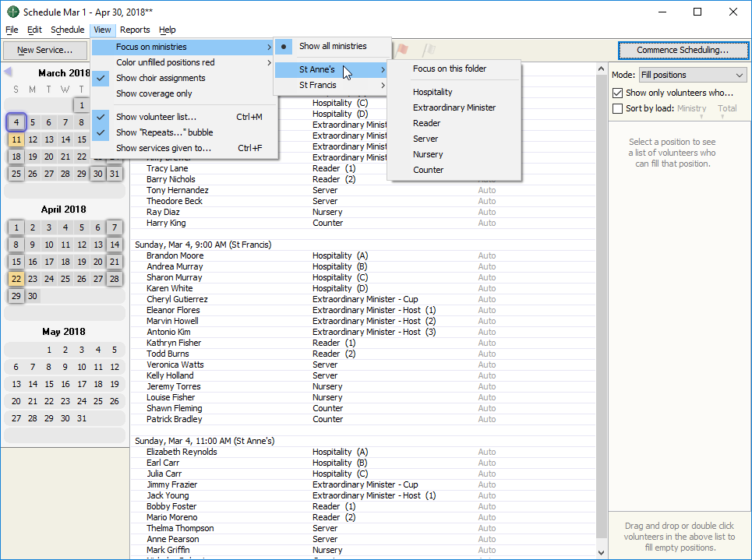Enable the Sort by load checkbox
The image size is (752, 560).
tap(618, 108)
